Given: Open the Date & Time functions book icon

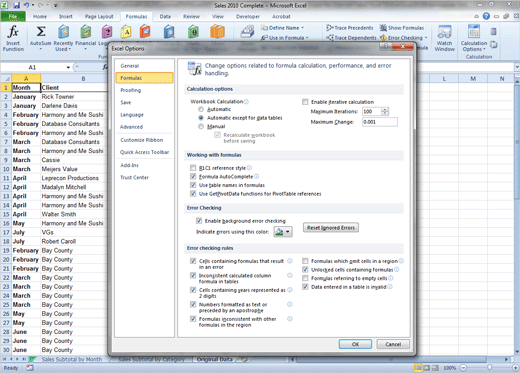Looking at the screenshot, I should point(145,32).
